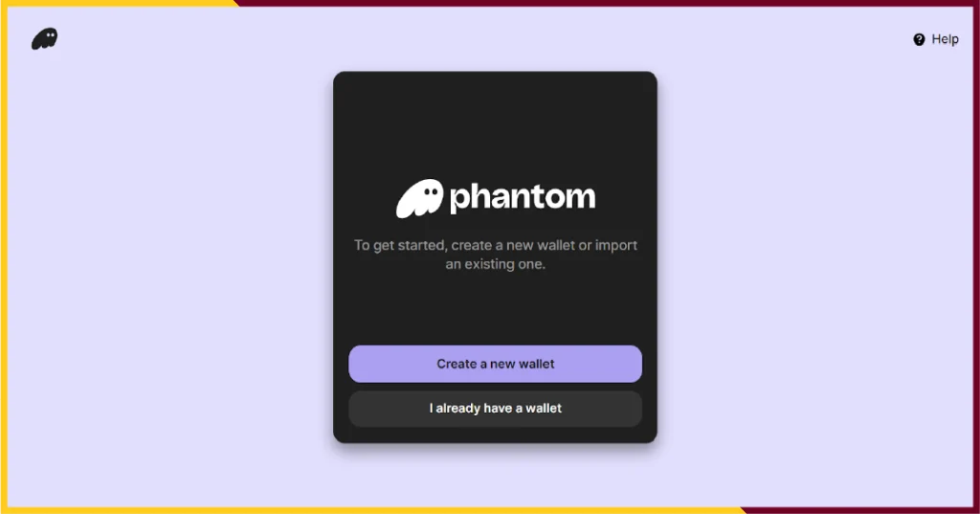Click the word "already" on the dark button
Viewport: 980px width, 514px height.
click(458, 409)
